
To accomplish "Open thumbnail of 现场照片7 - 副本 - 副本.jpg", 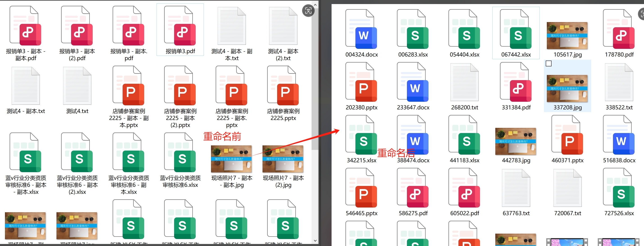I will click(231, 159).
